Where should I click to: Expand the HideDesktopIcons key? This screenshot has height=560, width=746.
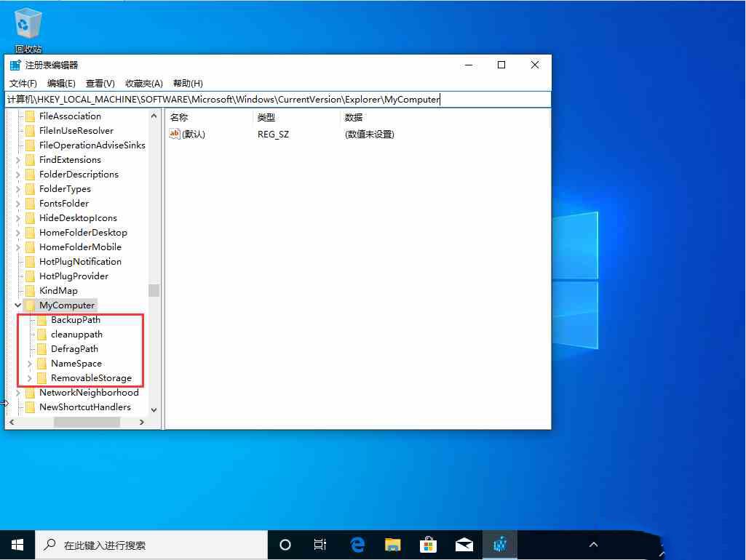(x=18, y=218)
